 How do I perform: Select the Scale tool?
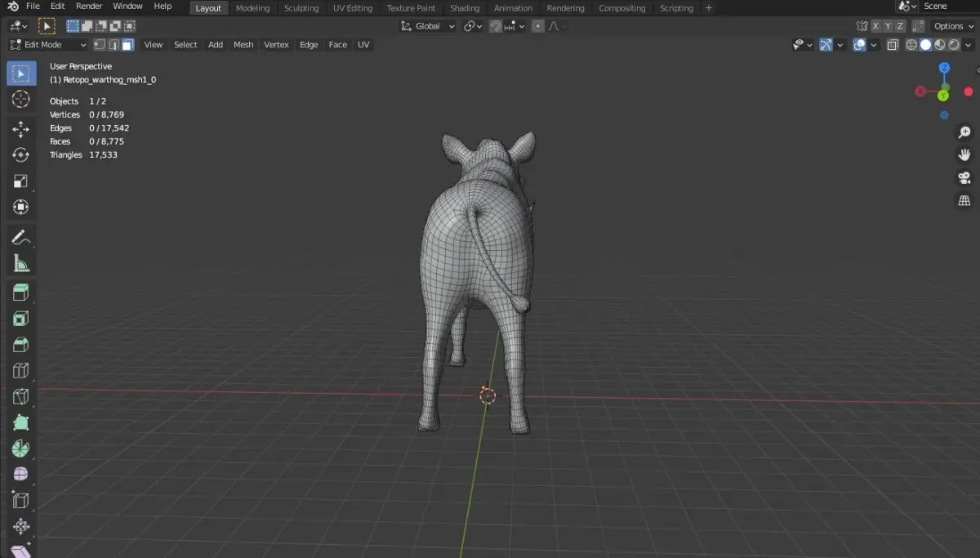tap(21, 181)
